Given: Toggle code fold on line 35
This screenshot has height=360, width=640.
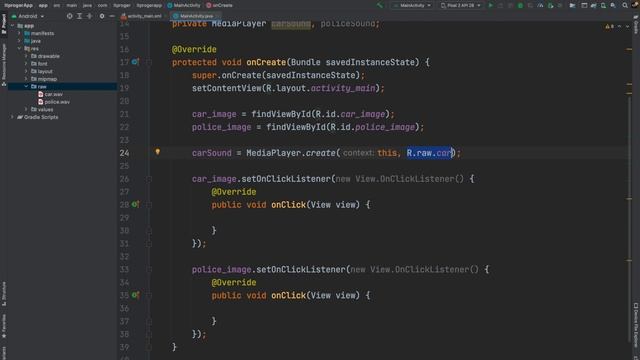Looking at the screenshot, I should coord(149,296).
